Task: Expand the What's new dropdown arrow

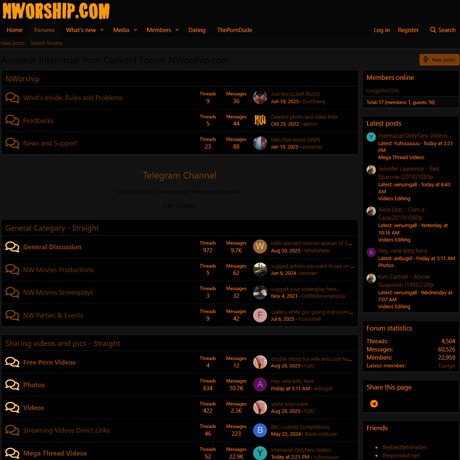Action: point(102,30)
